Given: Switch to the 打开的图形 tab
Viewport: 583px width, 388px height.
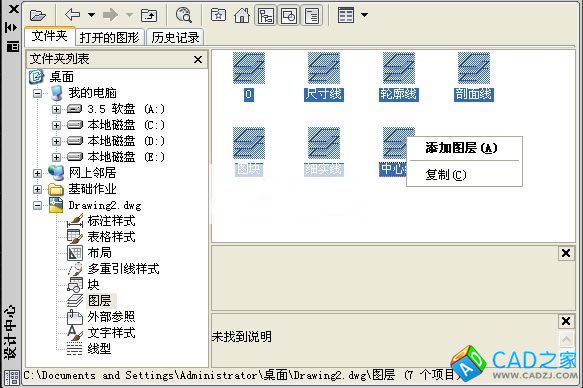Looking at the screenshot, I should (109, 38).
